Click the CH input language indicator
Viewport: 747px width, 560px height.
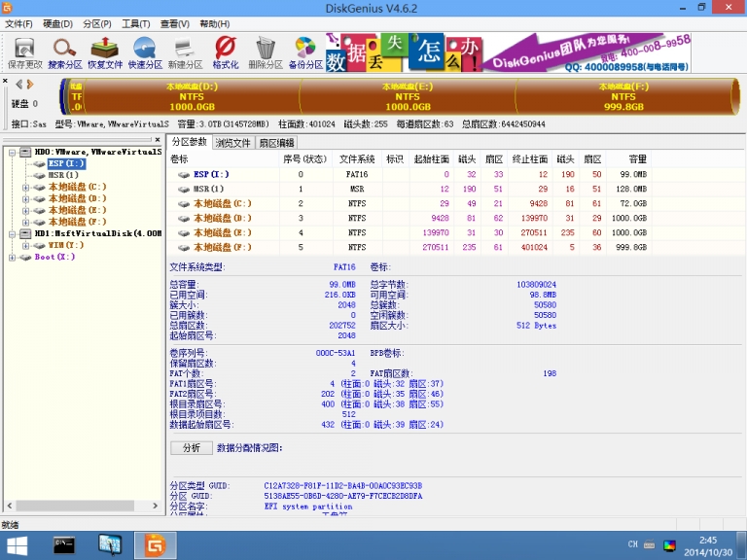[x=632, y=544]
